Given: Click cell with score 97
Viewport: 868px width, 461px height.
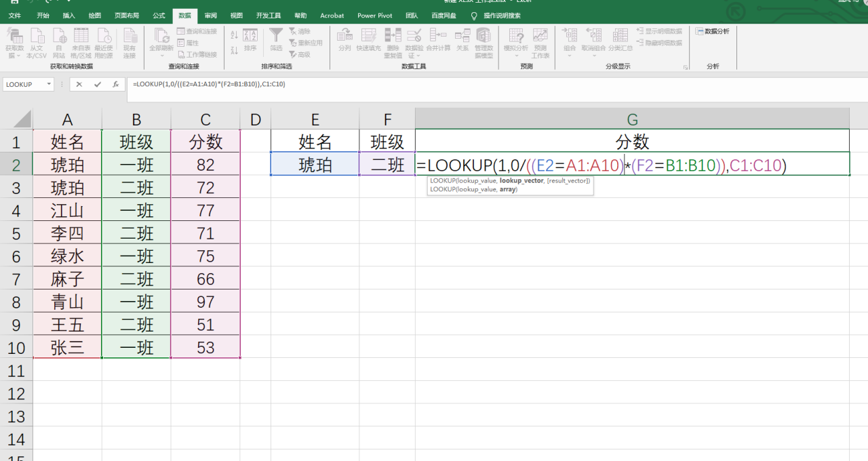Looking at the screenshot, I should 205,302.
